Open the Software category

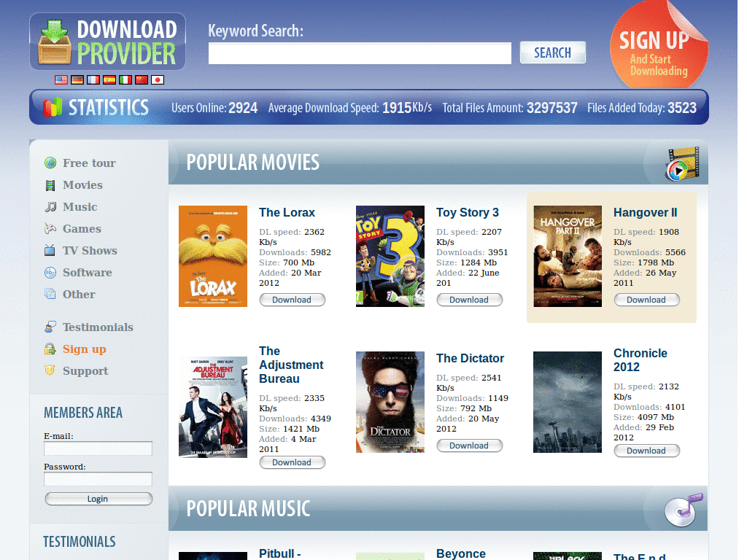point(88,273)
